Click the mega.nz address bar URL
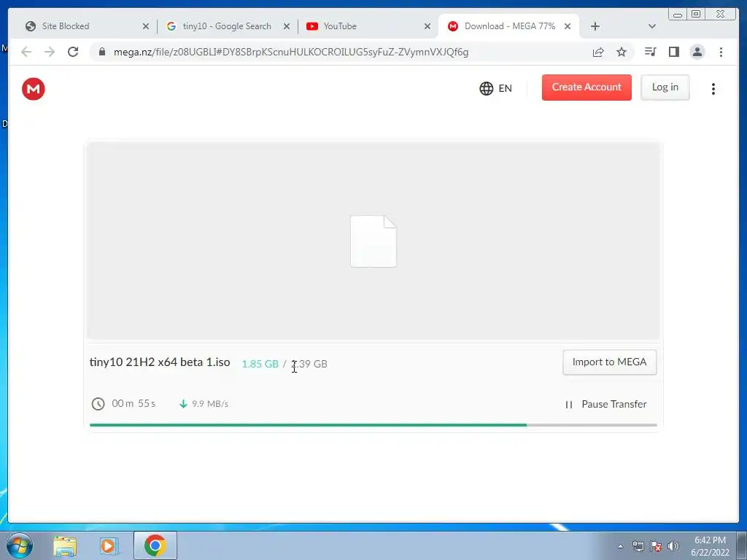The image size is (747, 560). [x=291, y=52]
